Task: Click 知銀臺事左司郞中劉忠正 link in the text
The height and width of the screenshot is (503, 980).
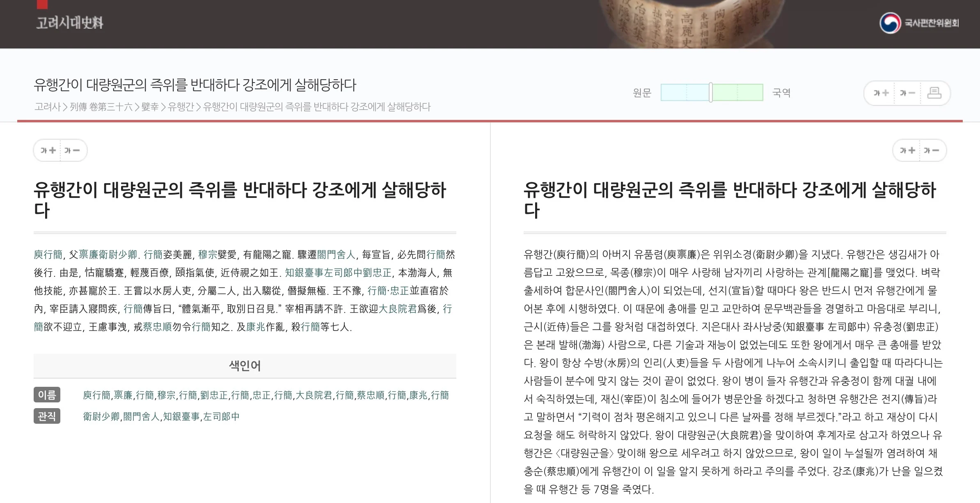Action: coord(338,273)
